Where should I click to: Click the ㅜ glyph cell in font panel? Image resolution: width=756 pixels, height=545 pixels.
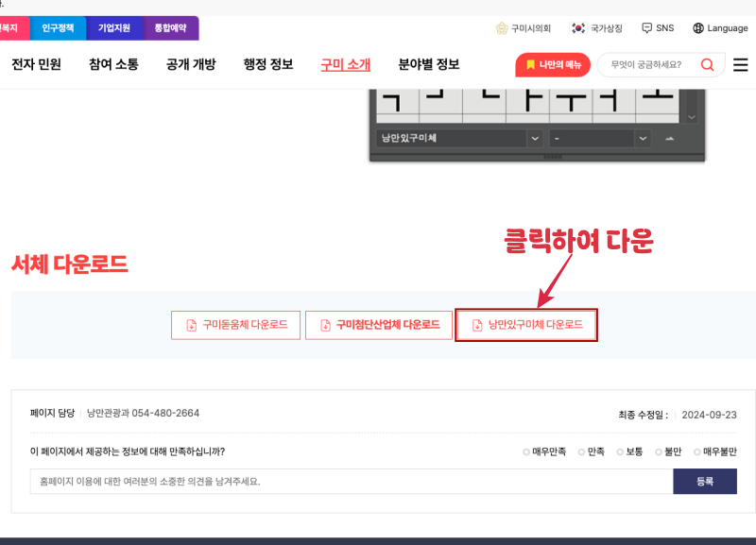(x=571, y=101)
